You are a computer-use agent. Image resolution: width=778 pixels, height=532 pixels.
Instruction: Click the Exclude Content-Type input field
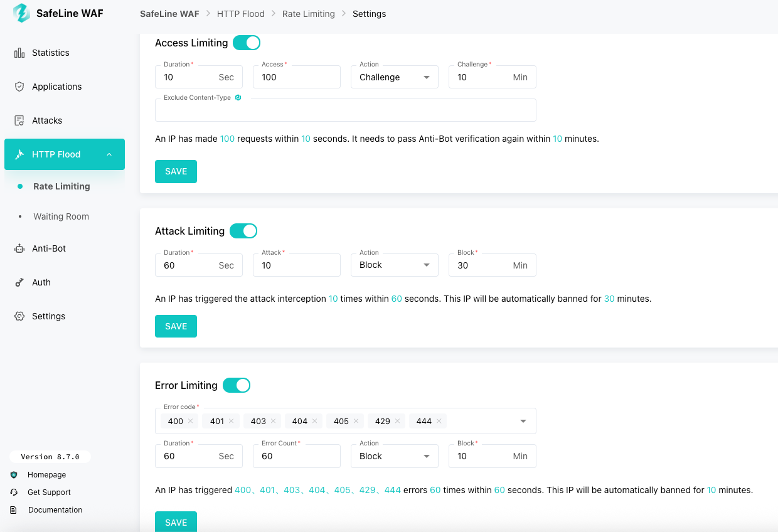point(345,113)
